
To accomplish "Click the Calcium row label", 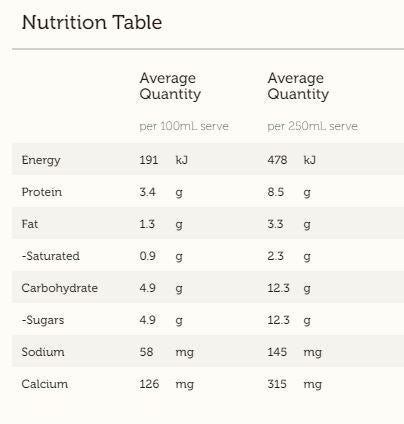I will click(x=45, y=384).
